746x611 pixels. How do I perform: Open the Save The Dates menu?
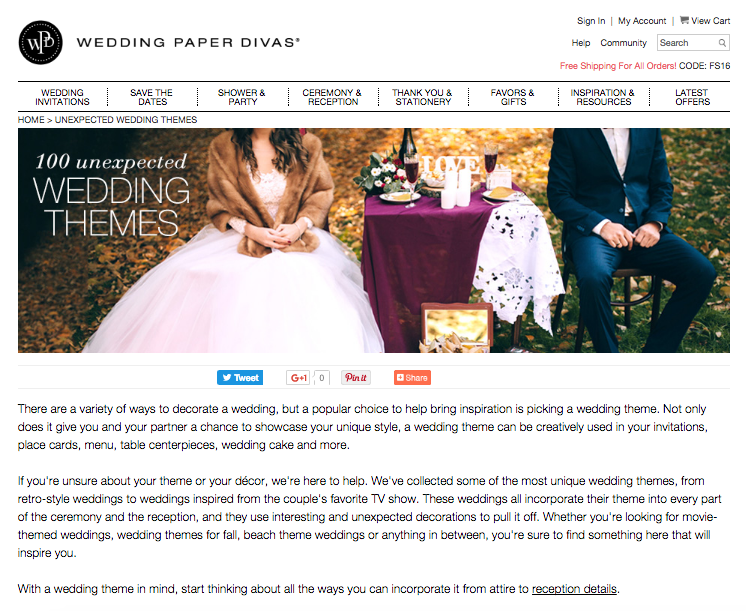click(x=152, y=97)
